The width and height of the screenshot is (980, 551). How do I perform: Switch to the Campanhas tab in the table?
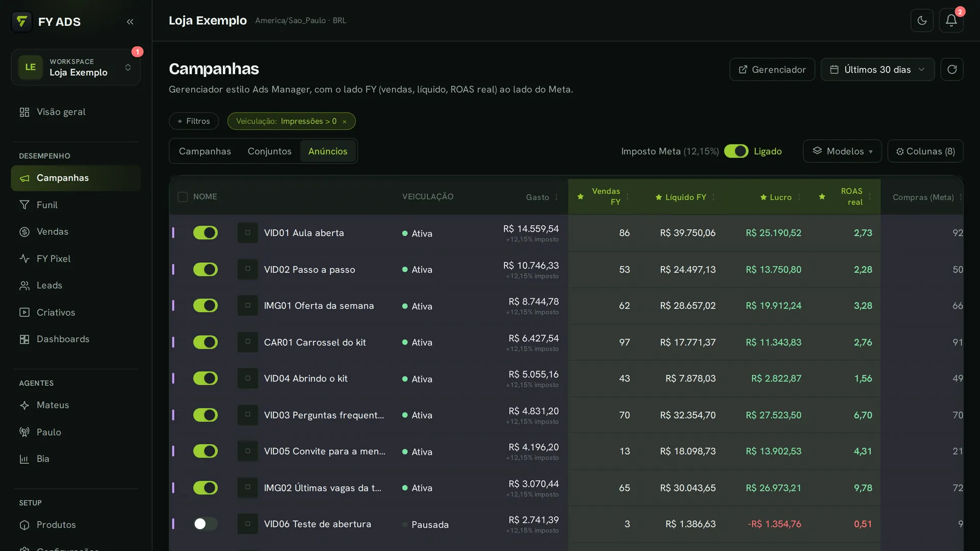click(205, 151)
